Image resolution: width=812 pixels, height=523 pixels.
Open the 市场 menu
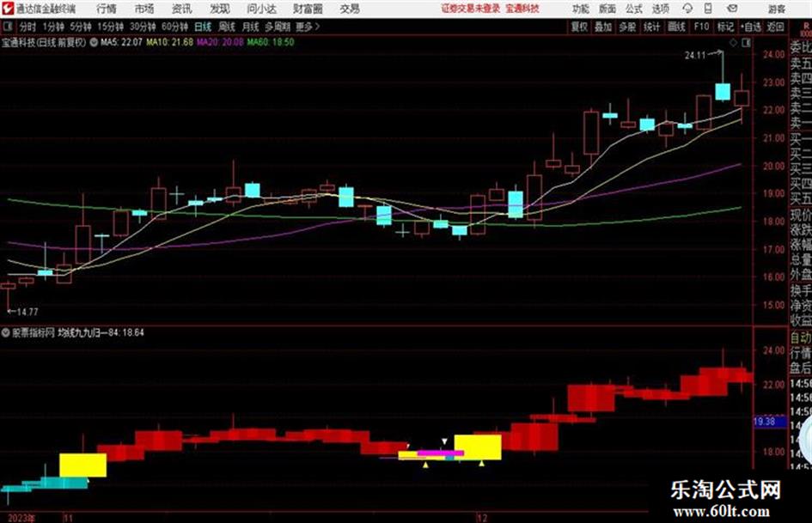(144, 9)
